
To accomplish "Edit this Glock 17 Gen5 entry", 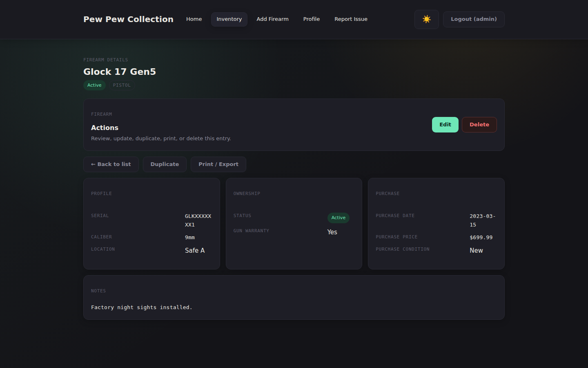I will point(445,125).
